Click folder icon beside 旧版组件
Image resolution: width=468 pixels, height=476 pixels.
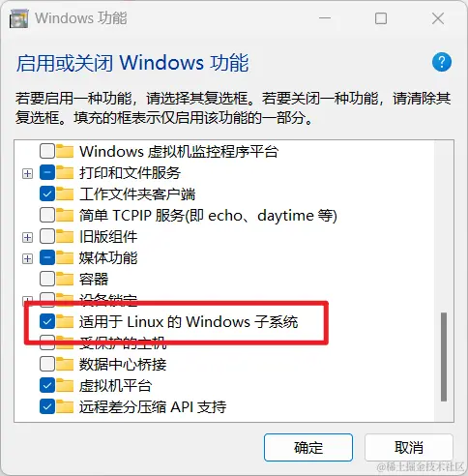click(65, 236)
